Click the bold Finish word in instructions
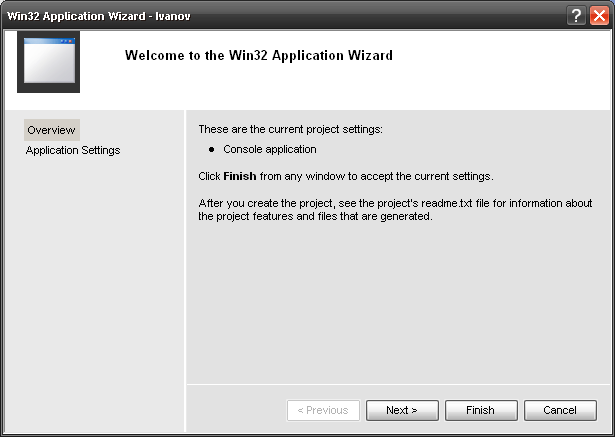 pos(240,176)
